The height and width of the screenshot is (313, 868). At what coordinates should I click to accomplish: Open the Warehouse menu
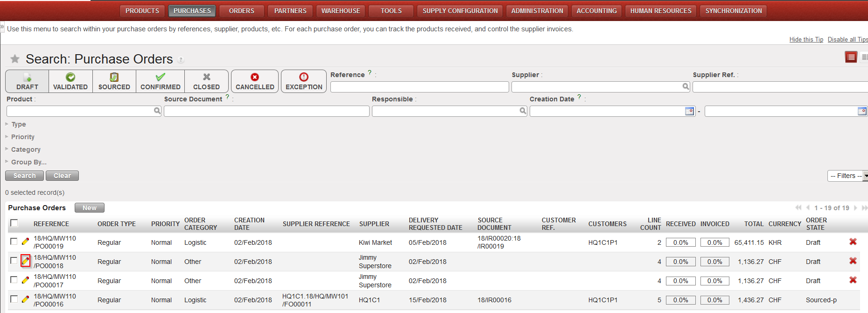(x=341, y=11)
